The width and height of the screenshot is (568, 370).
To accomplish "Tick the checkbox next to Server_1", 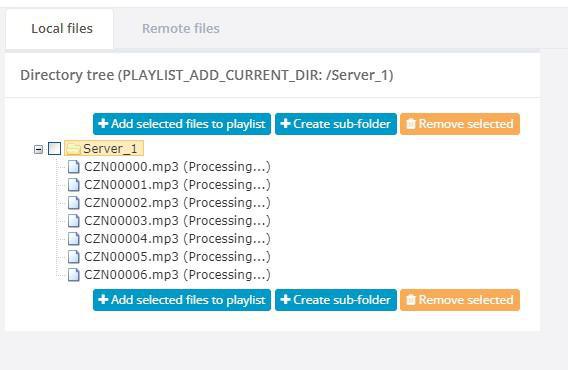I will (x=55, y=149).
